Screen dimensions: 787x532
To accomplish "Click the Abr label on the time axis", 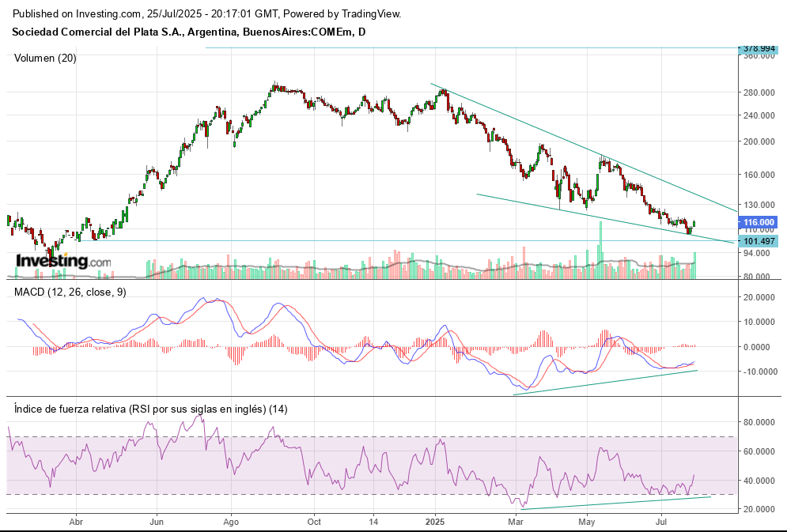I will [x=76, y=522].
